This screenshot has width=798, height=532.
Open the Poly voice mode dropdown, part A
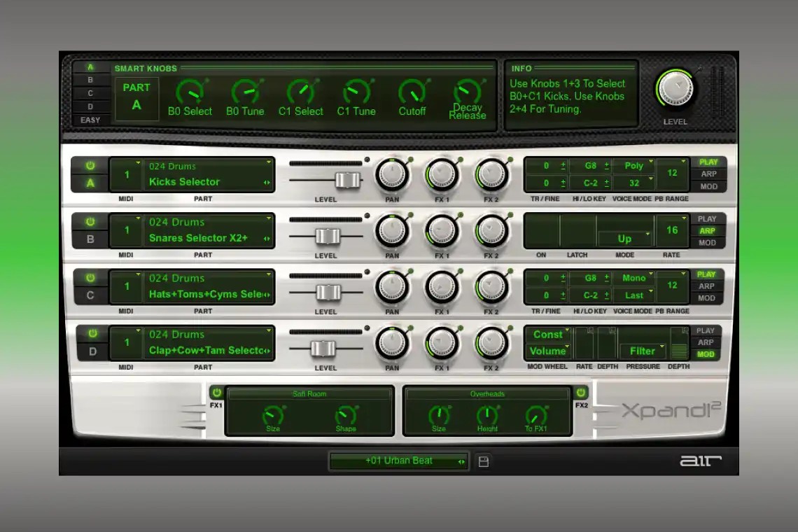pos(634,165)
